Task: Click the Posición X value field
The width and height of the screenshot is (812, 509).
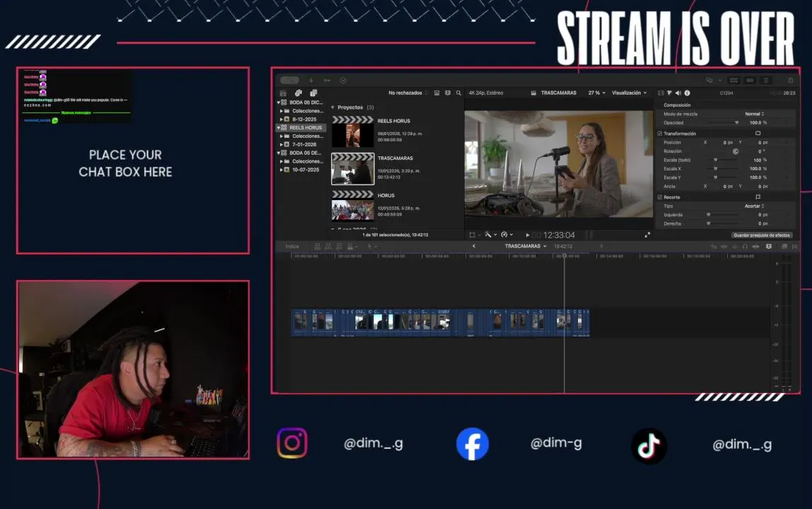Action: (728, 142)
